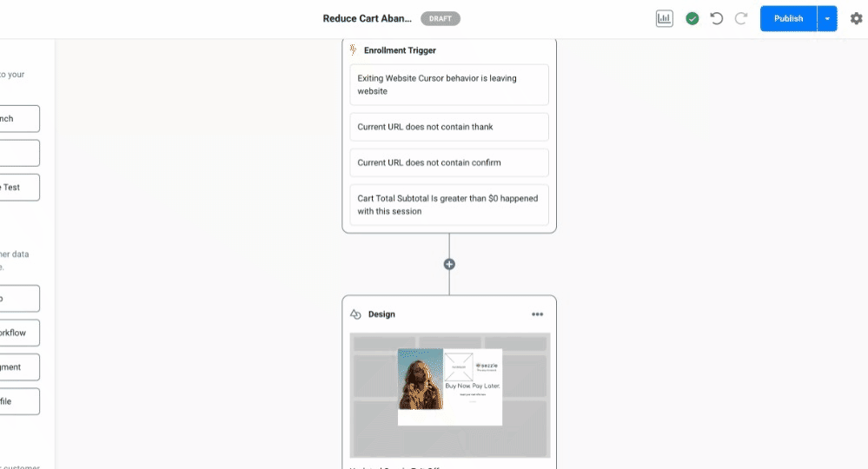
Task: Open settings with the gear icon
Action: (x=856, y=18)
